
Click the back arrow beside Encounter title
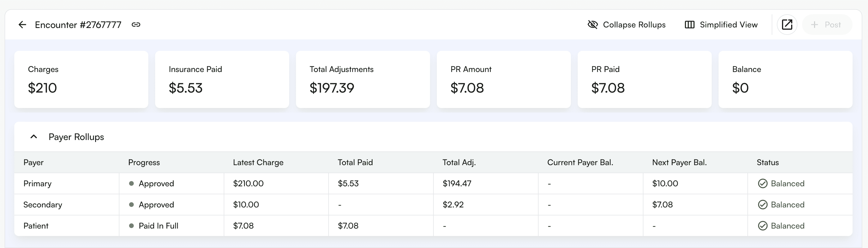point(22,25)
